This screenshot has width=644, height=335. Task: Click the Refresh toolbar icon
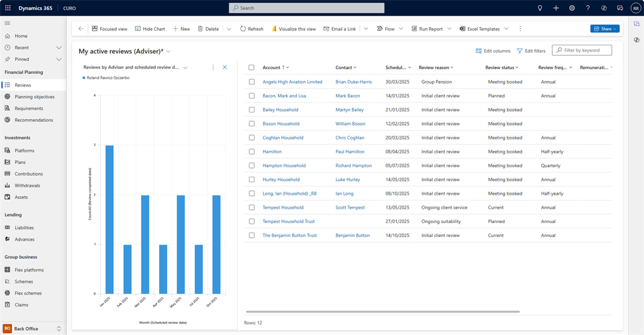(243, 29)
